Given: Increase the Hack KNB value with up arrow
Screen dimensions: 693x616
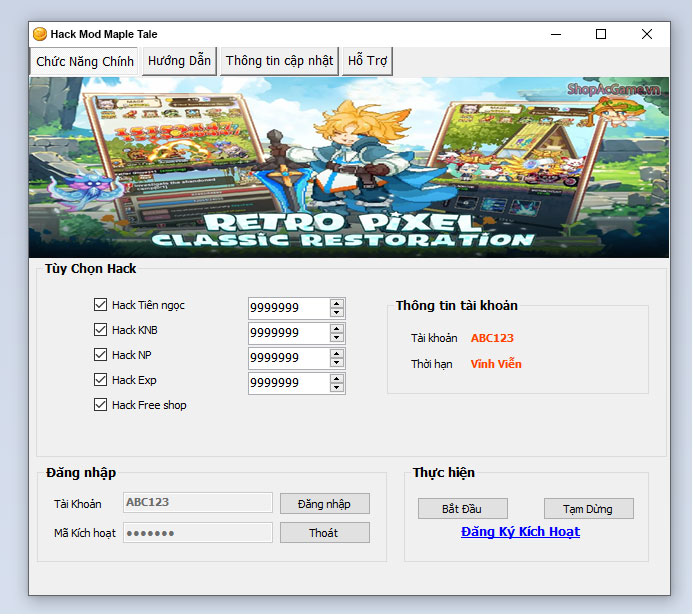Looking at the screenshot, I should coord(337,329).
